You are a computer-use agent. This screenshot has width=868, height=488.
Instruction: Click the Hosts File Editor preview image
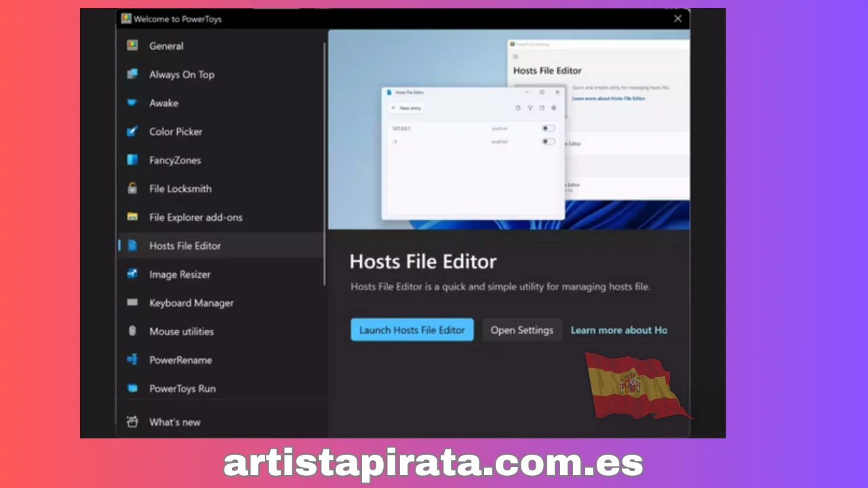pyautogui.click(x=509, y=129)
